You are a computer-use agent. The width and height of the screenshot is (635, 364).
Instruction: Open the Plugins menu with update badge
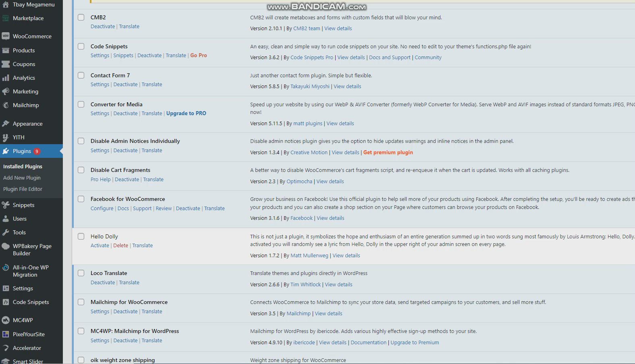coord(22,151)
